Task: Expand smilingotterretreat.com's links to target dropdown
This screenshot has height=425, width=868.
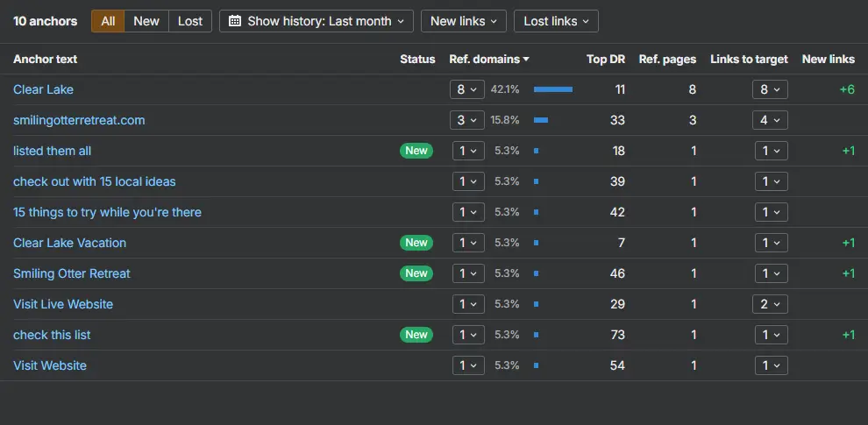Action: 770,120
